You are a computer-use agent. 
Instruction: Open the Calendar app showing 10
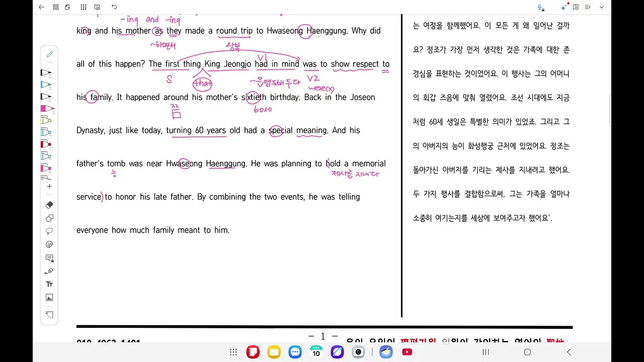(x=316, y=352)
